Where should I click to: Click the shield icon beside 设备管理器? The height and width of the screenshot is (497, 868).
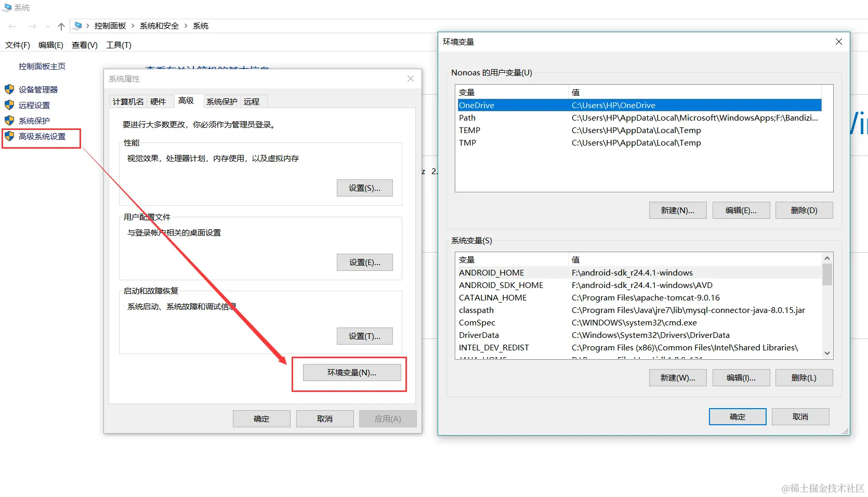point(9,89)
